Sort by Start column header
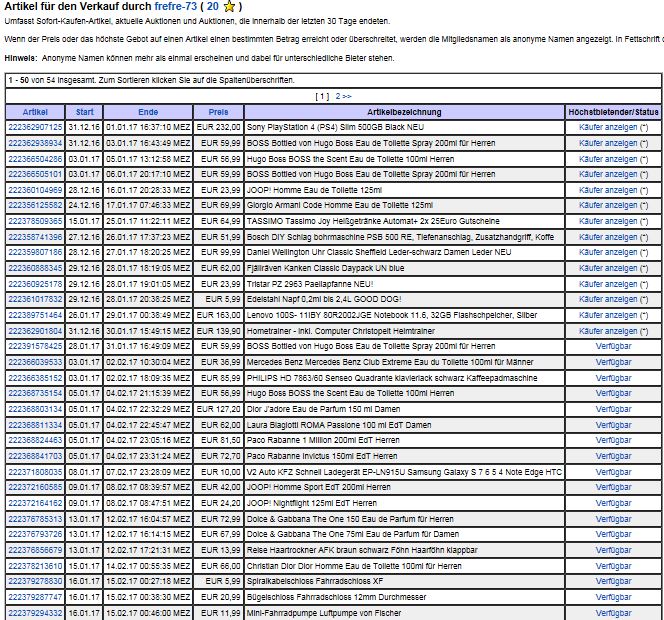Viewport: 664px width, 620px height. 84,112
